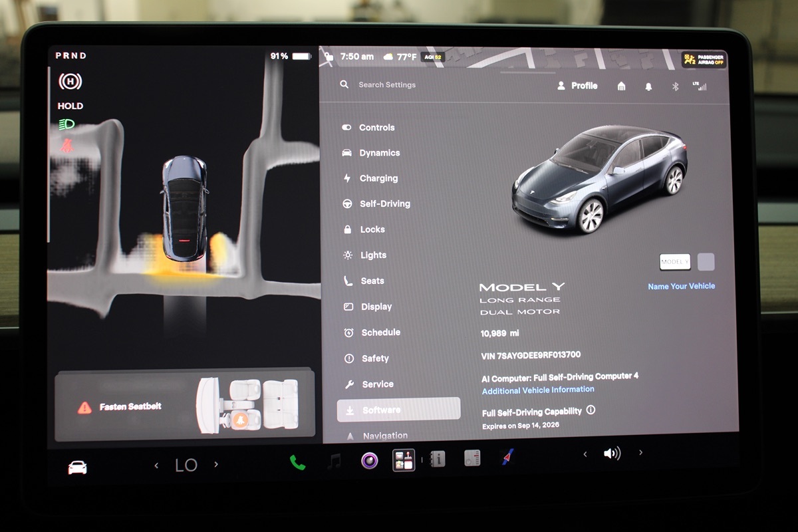
Task: Tap the gray color swatch beside the badge
Action: (x=706, y=261)
